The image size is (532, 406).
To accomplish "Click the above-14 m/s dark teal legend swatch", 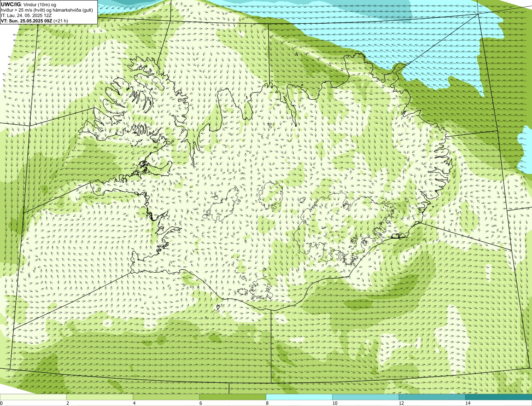I will pyautogui.click(x=499, y=397).
